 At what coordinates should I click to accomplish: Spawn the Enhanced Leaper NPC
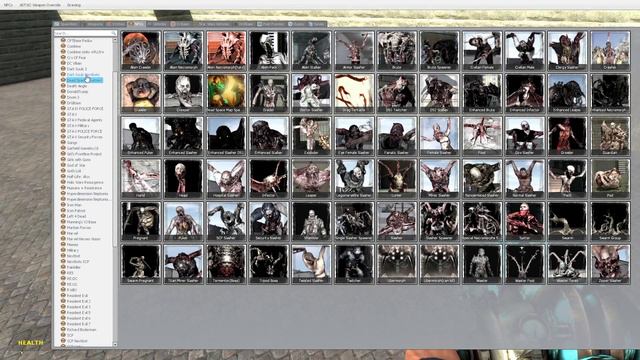(x=567, y=93)
